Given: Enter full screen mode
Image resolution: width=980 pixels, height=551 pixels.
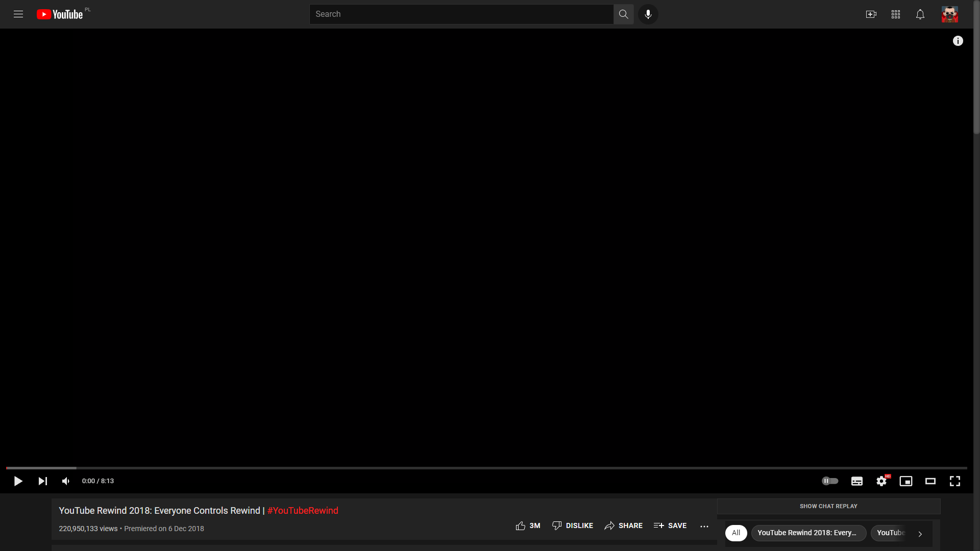Looking at the screenshot, I should coord(955,481).
